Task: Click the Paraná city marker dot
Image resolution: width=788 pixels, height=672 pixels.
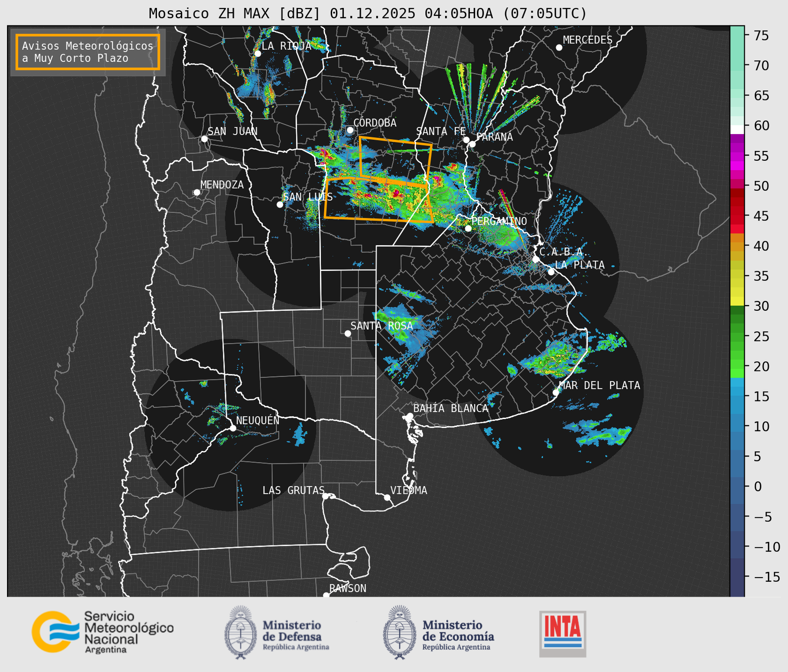Action: (x=472, y=144)
